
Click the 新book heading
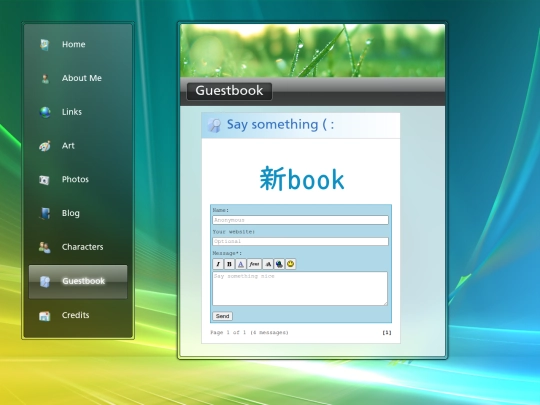pos(302,179)
